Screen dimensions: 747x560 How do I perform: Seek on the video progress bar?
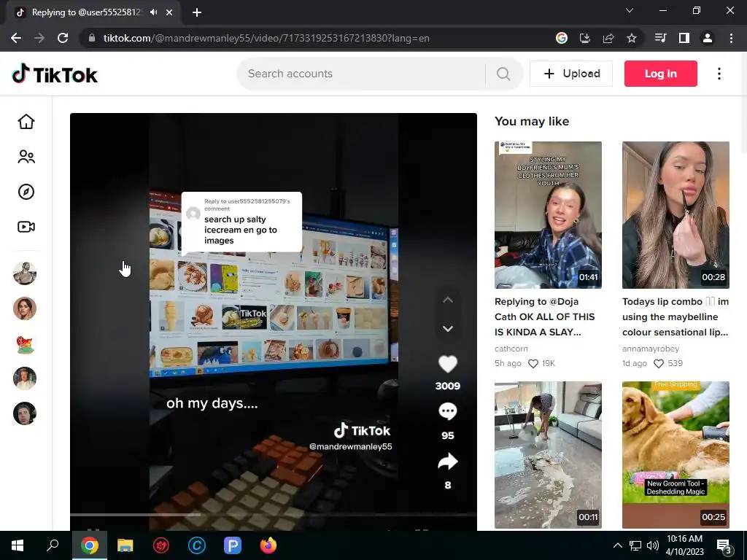point(274,515)
